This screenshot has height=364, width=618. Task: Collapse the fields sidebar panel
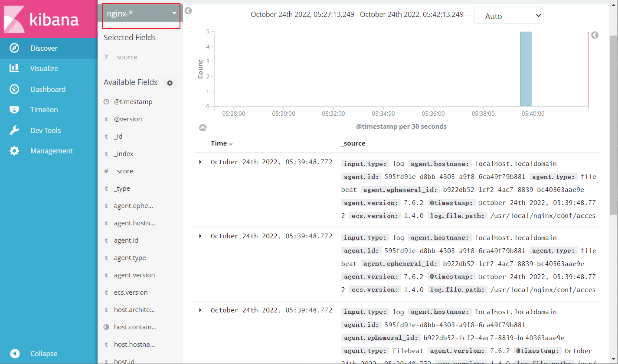pos(188,11)
